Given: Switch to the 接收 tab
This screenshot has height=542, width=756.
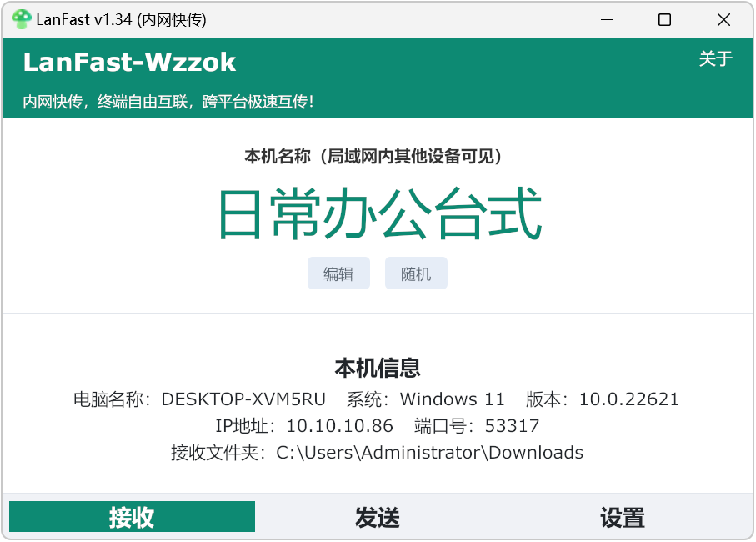Looking at the screenshot, I should point(132,516).
